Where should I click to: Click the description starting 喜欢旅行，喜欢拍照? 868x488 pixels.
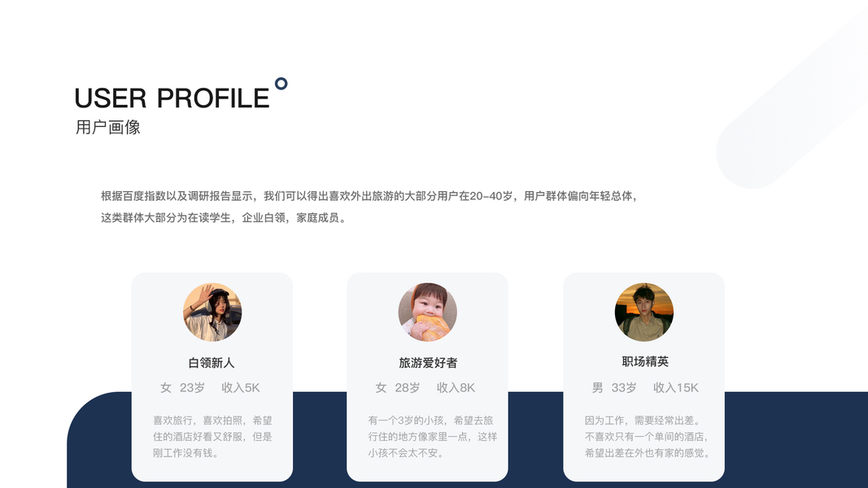212,437
